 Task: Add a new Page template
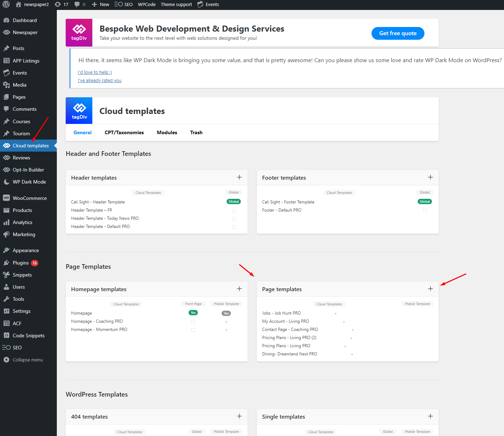[x=430, y=289]
